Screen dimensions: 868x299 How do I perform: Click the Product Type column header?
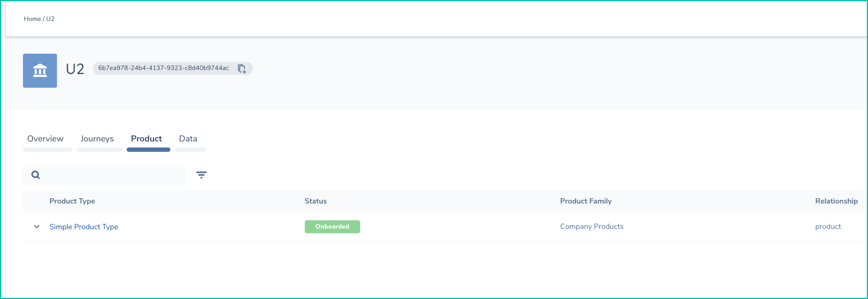(x=72, y=201)
